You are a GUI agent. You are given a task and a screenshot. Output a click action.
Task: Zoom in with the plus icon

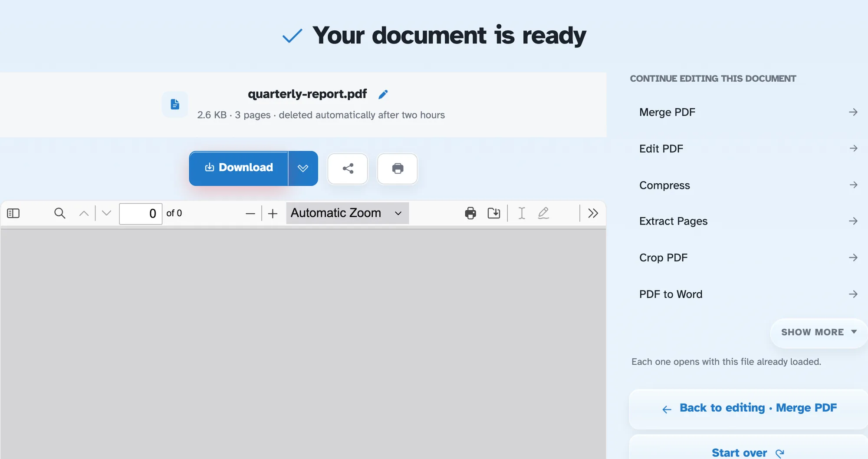[273, 213]
